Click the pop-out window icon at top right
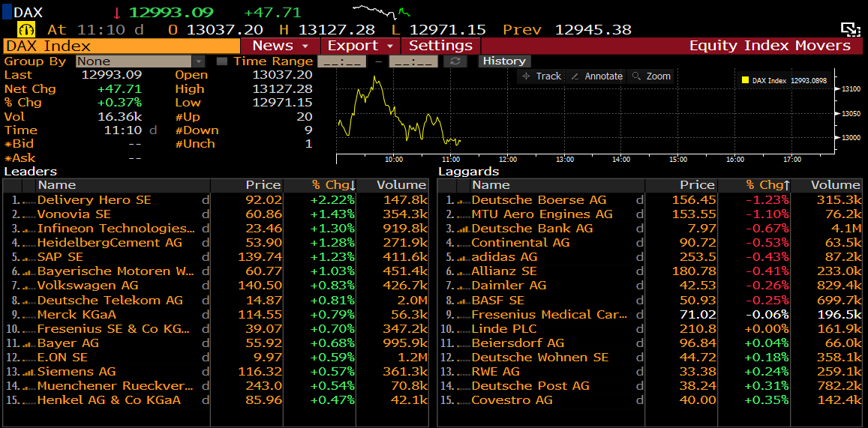The image size is (868, 428). coord(848,29)
